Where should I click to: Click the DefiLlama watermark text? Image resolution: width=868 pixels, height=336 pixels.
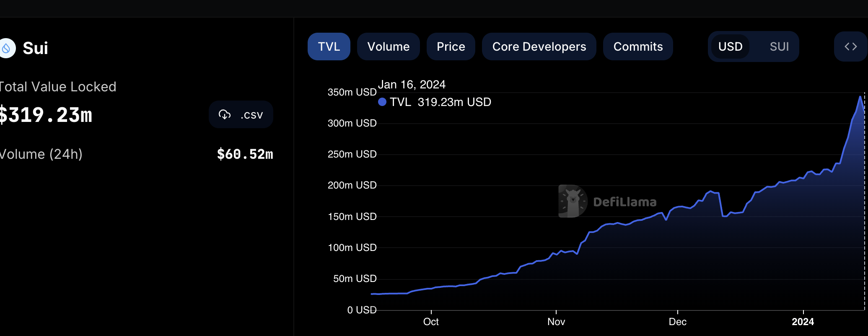pyautogui.click(x=625, y=202)
